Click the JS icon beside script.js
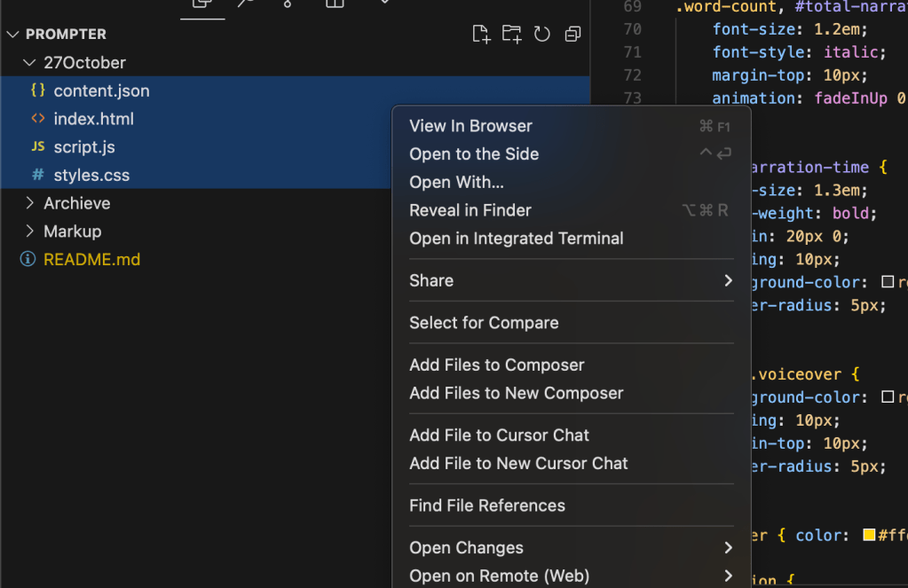Screen dimensions: 908x588 (x=38, y=146)
